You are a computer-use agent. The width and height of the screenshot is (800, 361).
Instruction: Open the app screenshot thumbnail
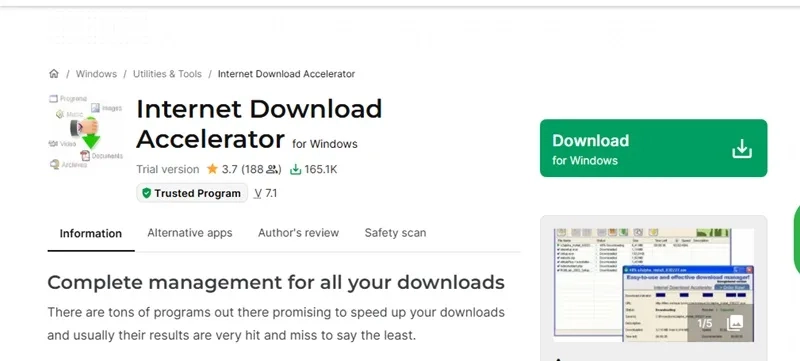pyautogui.click(x=654, y=285)
